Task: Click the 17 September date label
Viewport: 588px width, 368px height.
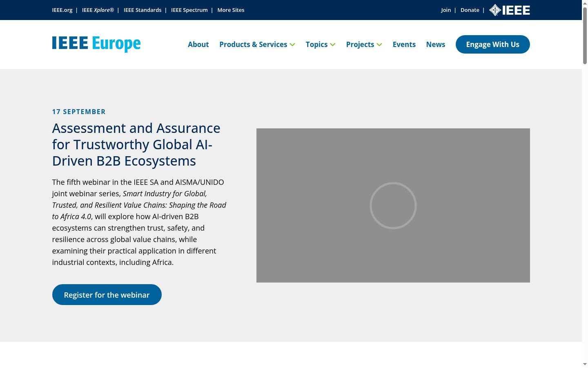Action: coord(79,112)
